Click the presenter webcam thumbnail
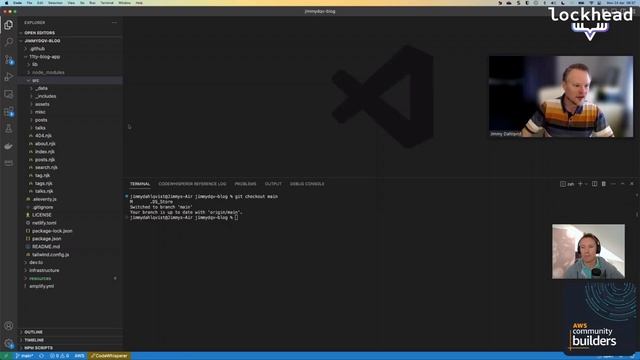Viewport: 640px width, 360px height. pos(561,97)
